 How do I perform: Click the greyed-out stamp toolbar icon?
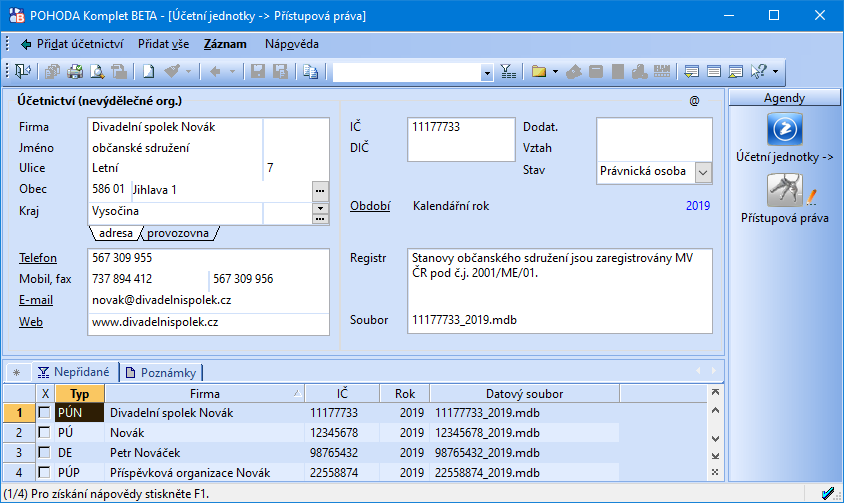click(x=639, y=72)
